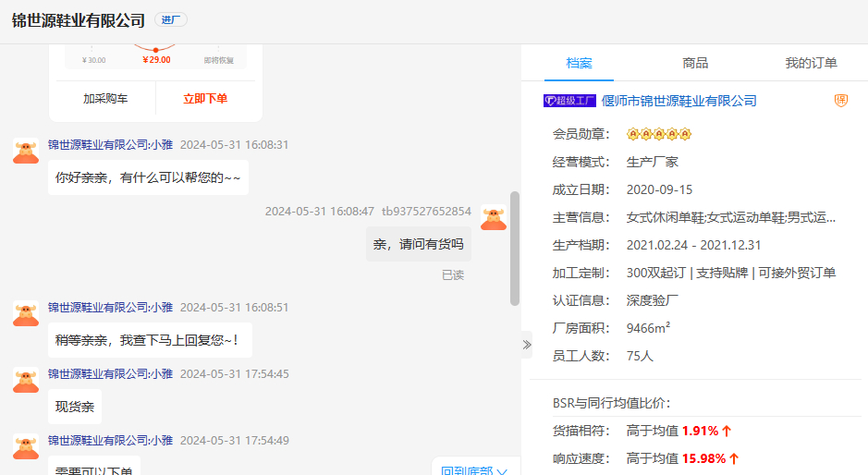This screenshot has height=475, width=868.
Task: Click seller avatar next to 你好亲亲 message
Action: click(x=26, y=151)
